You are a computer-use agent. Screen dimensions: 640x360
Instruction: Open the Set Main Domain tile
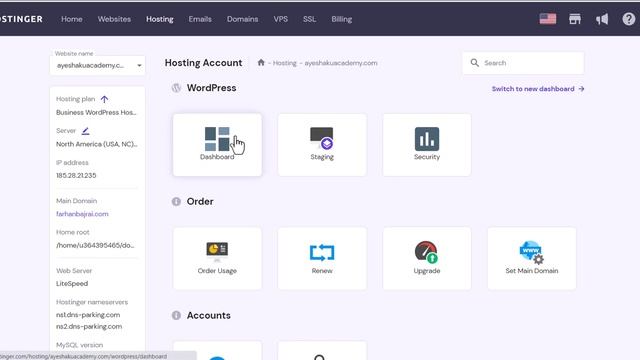pos(531,258)
